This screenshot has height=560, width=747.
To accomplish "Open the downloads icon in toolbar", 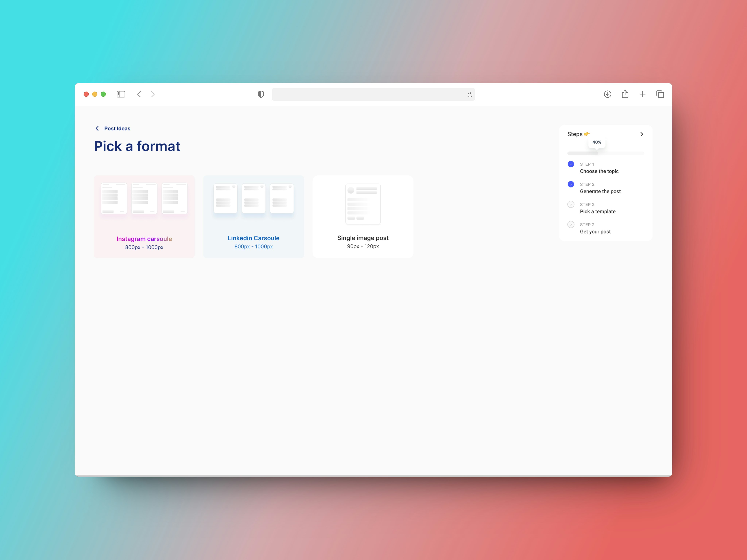I will coord(607,94).
